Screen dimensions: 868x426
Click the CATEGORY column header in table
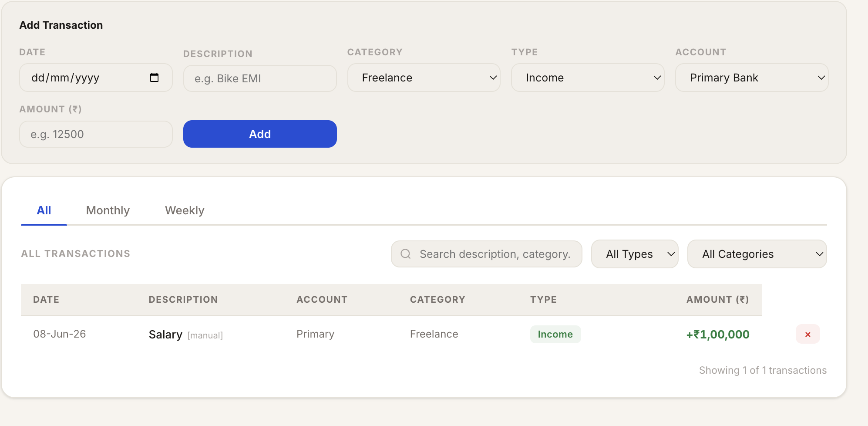[x=437, y=300]
